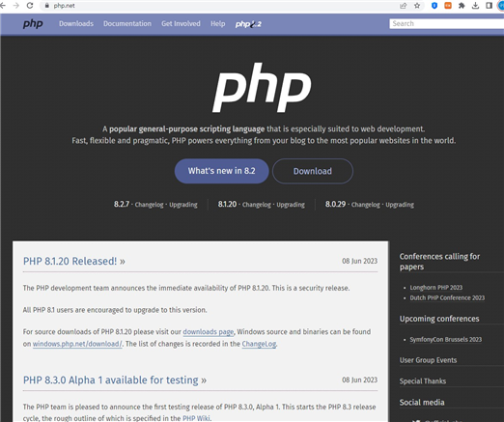Open the User Group Events link

[x=428, y=360]
